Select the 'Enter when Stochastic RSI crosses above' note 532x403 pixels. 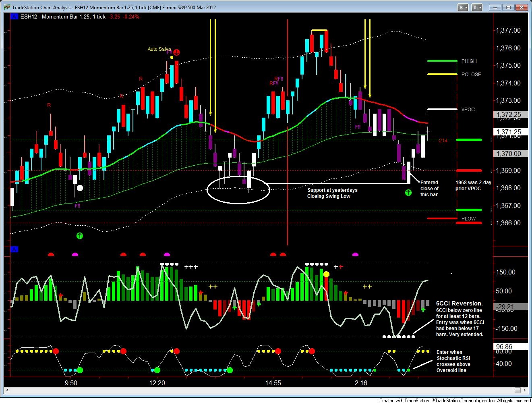453,358
